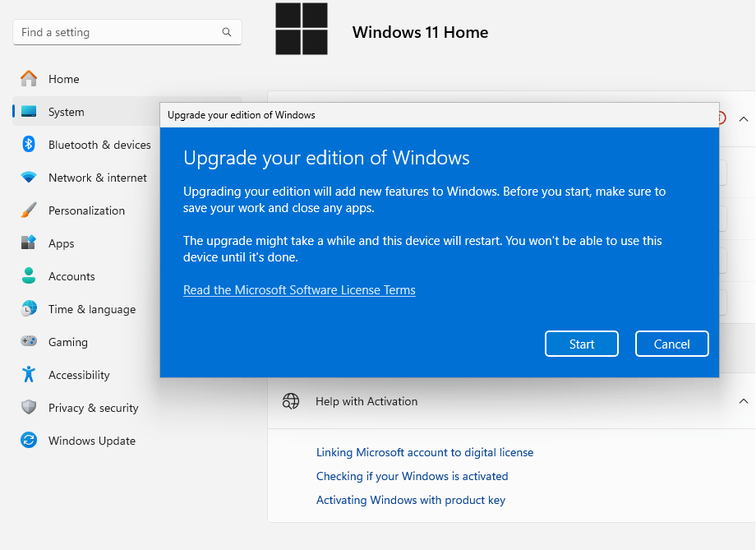This screenshot has height=550, width=756.
Task: Open Checking if your Windows is activated link
Action: [413, 476]
